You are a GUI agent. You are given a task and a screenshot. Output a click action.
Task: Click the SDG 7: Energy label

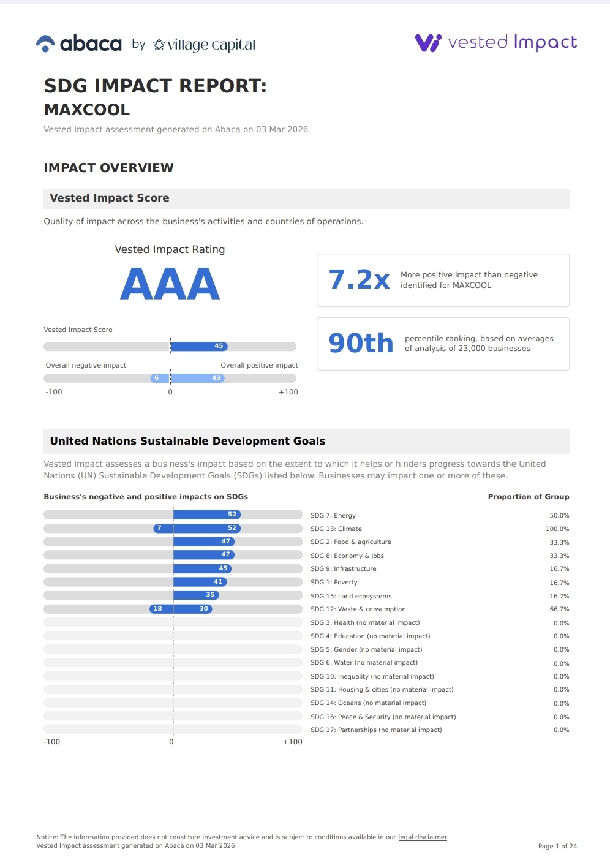333,516
